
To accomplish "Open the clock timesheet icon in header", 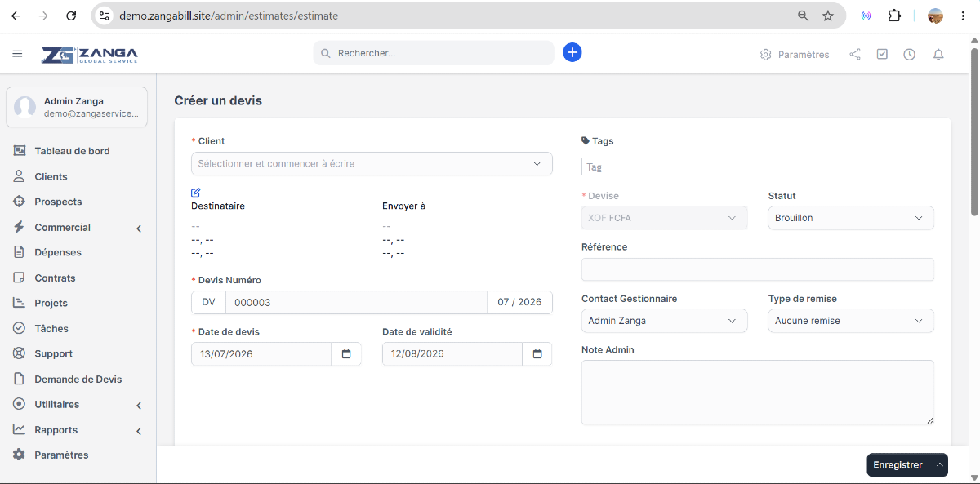I will pos(909,55).
